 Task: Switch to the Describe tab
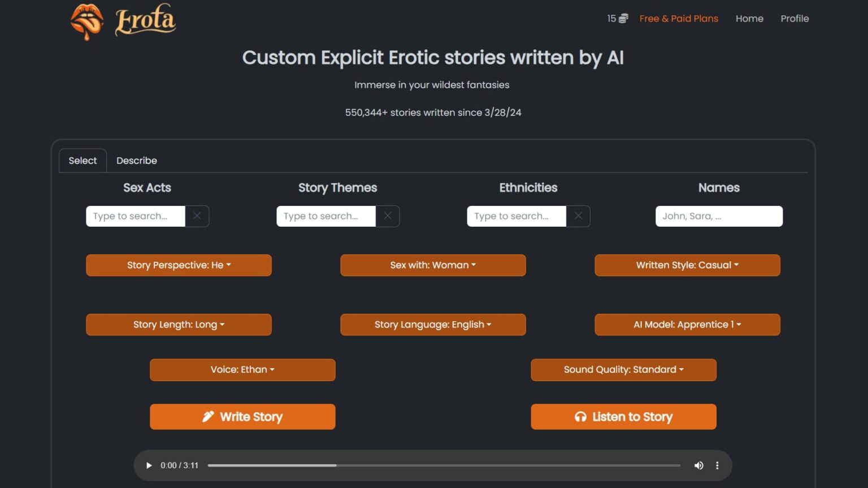pyautogui.click(x=137, y=161)
